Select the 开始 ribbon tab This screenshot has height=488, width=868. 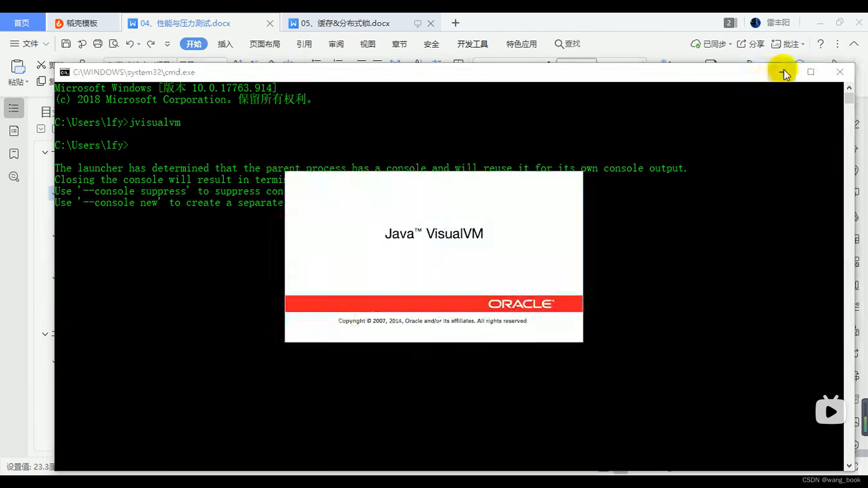(x=193, y=44)
